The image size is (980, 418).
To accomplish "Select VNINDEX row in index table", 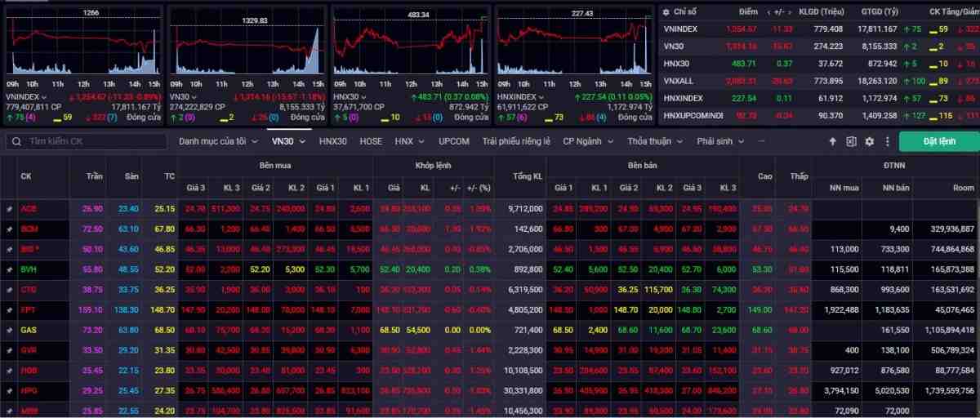I will pyautogui.click(x=819, y=29).
